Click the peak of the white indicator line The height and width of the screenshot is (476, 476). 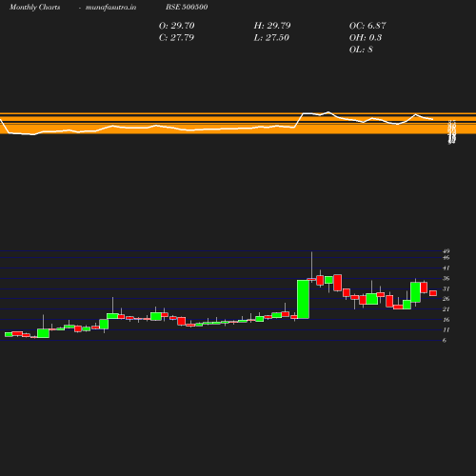point(328,111)
